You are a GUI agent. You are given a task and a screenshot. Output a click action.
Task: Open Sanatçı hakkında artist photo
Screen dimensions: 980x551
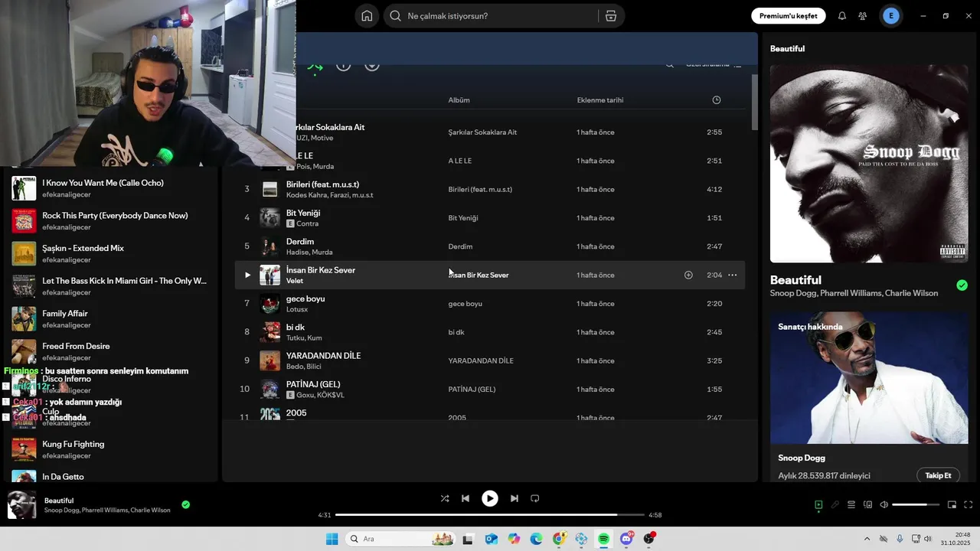(x=869, y=377)
